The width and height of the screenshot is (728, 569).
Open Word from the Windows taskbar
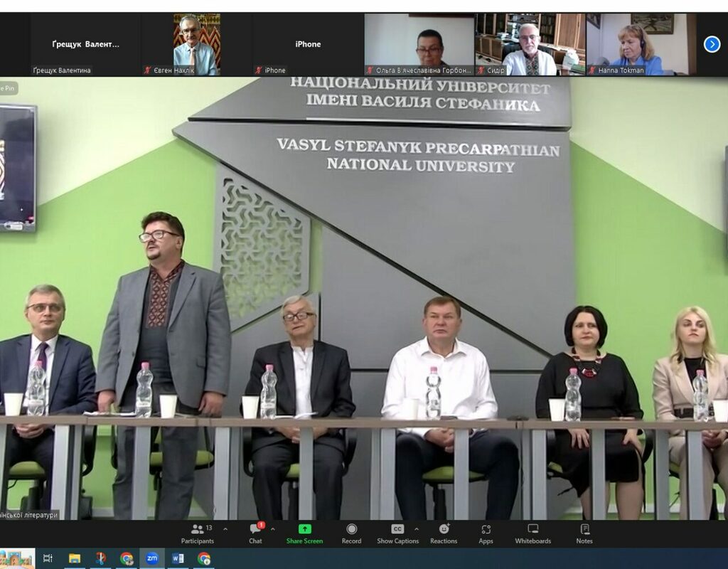coord(178,558)
